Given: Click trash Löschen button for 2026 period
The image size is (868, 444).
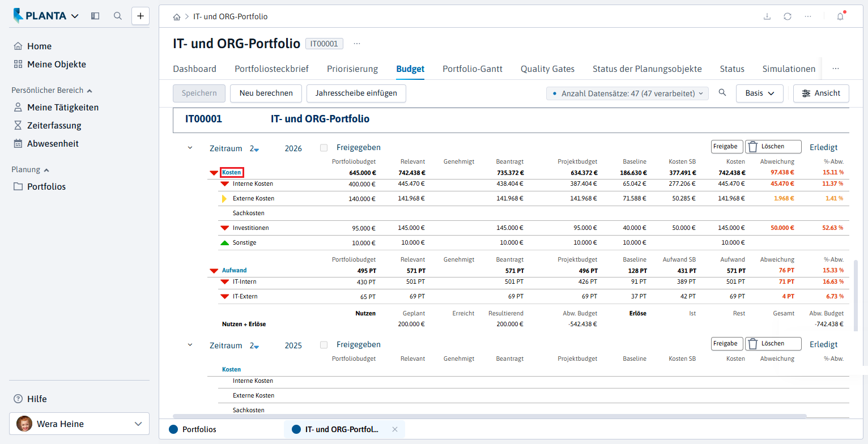Looking at the screenshot, I should coord(773,147).
